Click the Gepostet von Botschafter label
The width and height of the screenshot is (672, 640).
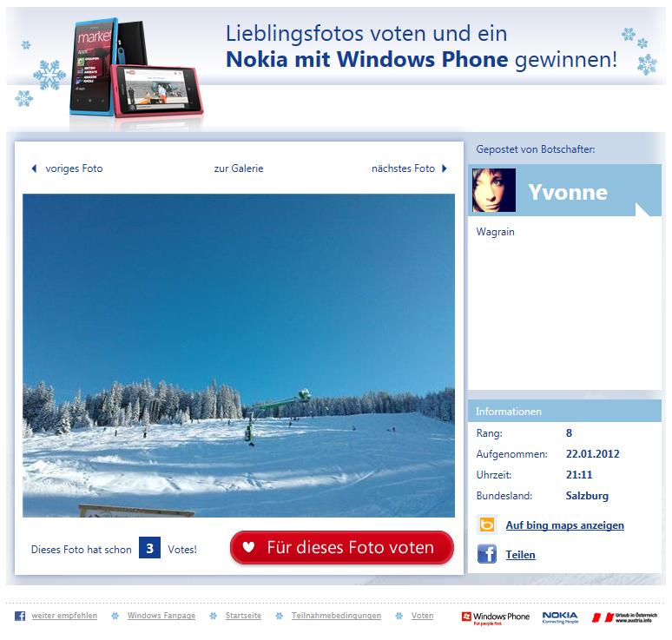pyautogui.click(x=536, y=149)
